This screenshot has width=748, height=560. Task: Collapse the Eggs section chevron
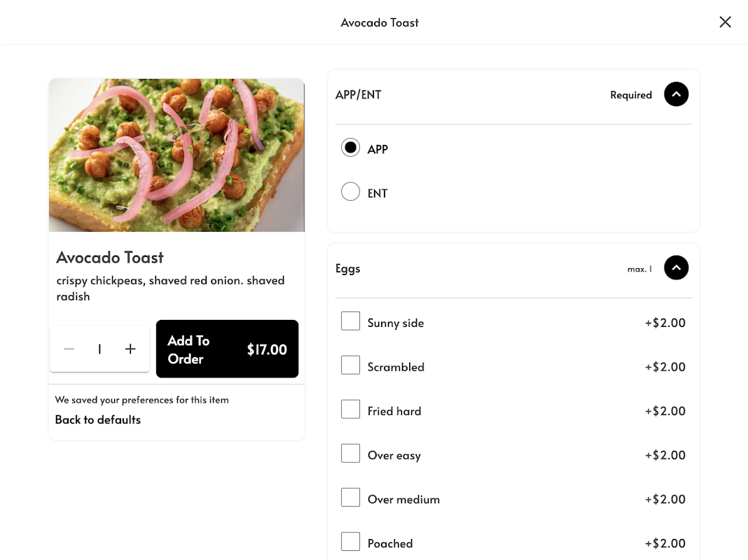tap(676, 267)
